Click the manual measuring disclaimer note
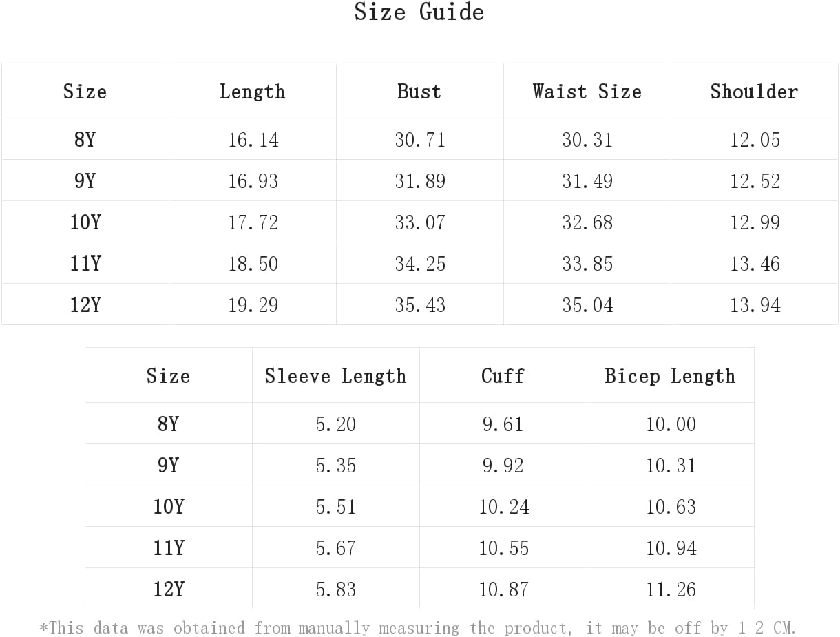Image resolution: width=840 pixels, height=637 pixels. 418,628
